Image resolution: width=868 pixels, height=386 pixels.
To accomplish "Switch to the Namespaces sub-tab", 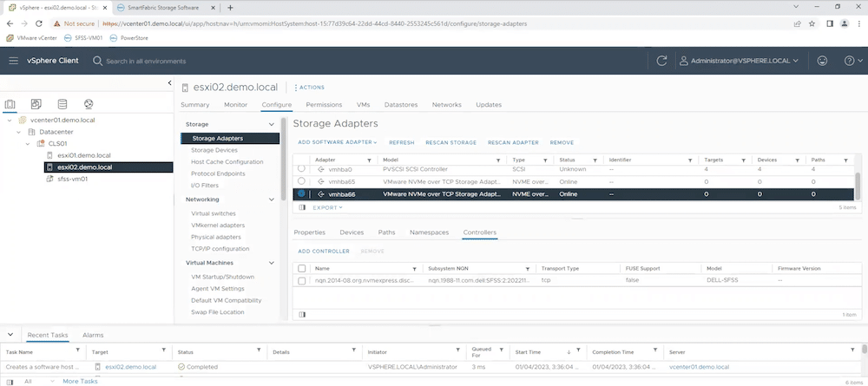I will tap(429, 232).
